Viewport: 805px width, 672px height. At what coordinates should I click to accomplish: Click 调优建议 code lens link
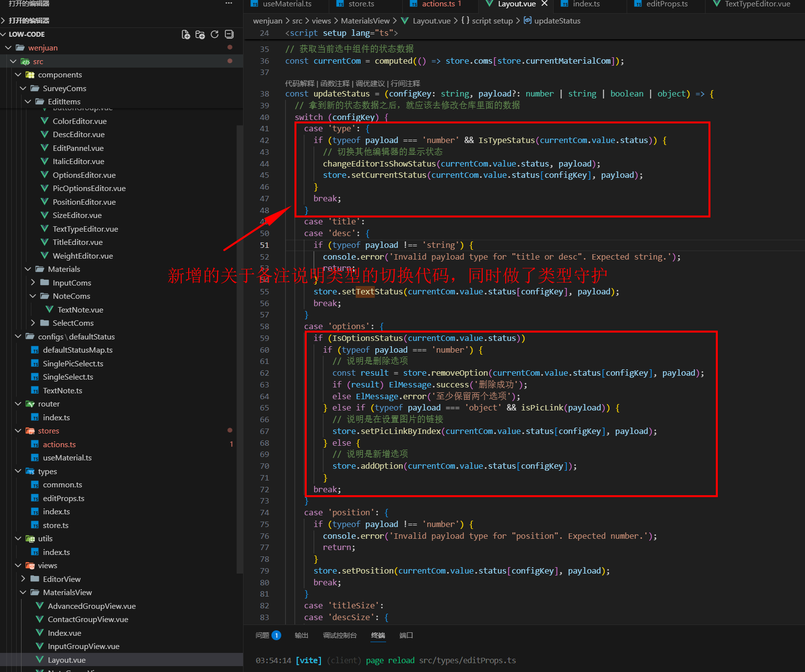tap(370, 83)
